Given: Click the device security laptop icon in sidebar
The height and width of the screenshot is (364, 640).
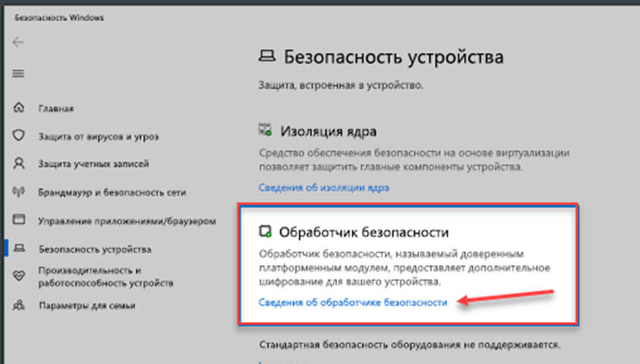Looking at the screenshot, I should click(19, 248).
